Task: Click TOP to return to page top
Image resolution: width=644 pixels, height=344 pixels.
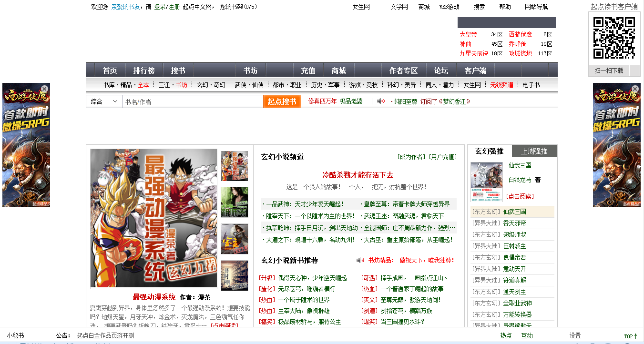Action: 631,336
